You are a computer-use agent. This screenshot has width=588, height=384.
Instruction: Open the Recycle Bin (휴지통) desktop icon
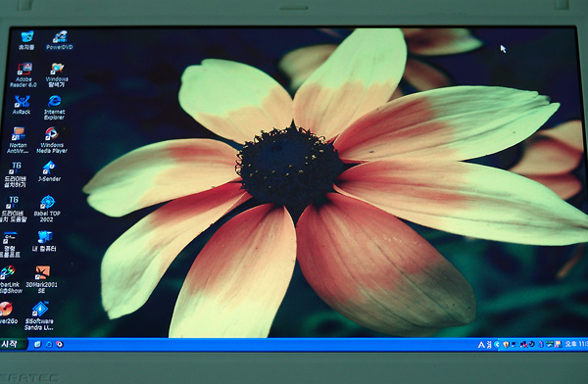pos(26,40)
